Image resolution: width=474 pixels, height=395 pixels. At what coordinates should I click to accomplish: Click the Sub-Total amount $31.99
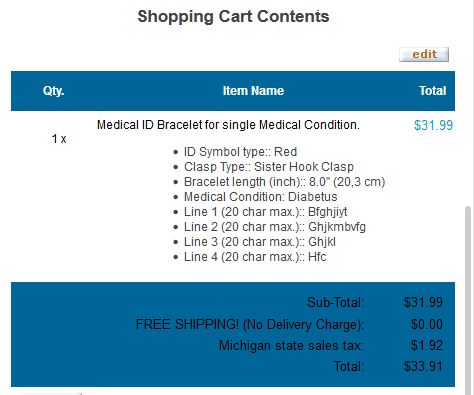tap(423, 303)
